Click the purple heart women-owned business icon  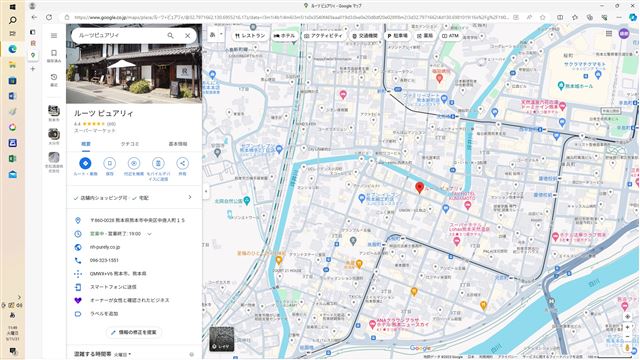tap(78, 300)
